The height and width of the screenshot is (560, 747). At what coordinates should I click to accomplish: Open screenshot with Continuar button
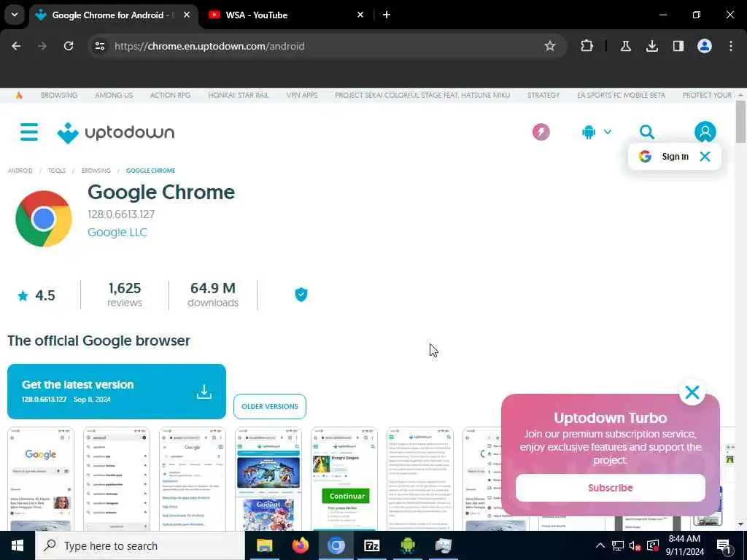(x=344, y=479)
